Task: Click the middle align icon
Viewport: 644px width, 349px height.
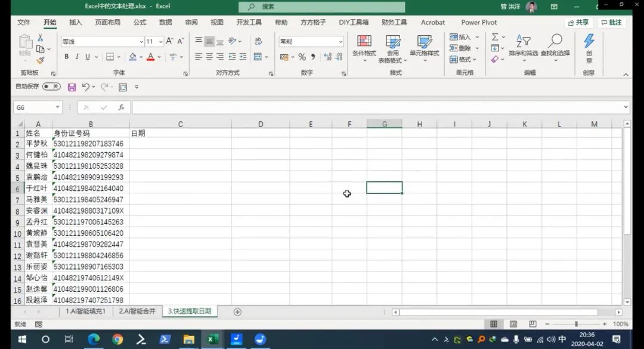Action: [209, 41]
